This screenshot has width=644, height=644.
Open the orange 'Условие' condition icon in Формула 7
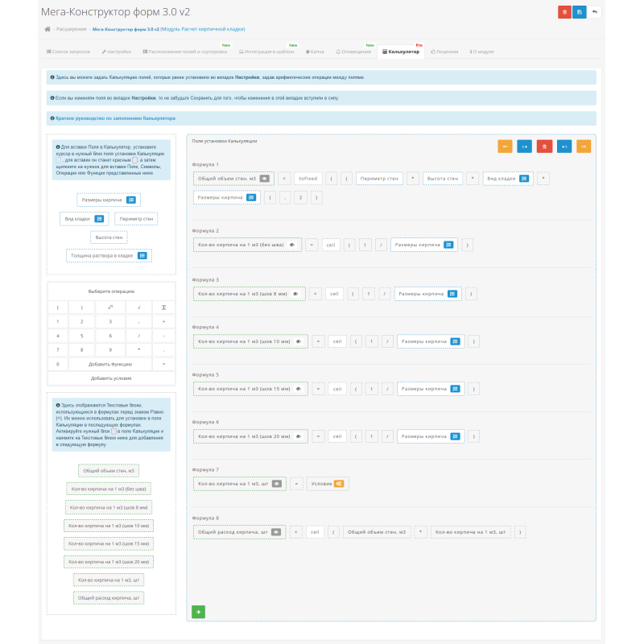coord(339,484)
